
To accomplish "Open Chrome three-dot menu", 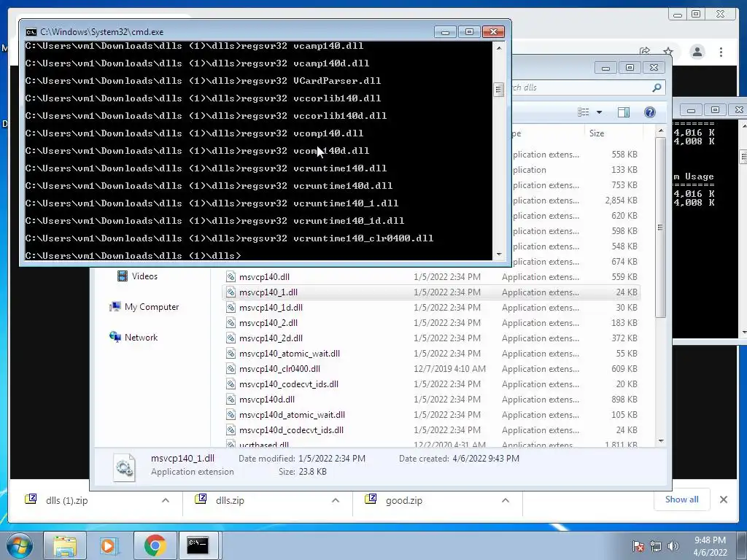I will 721,52.
